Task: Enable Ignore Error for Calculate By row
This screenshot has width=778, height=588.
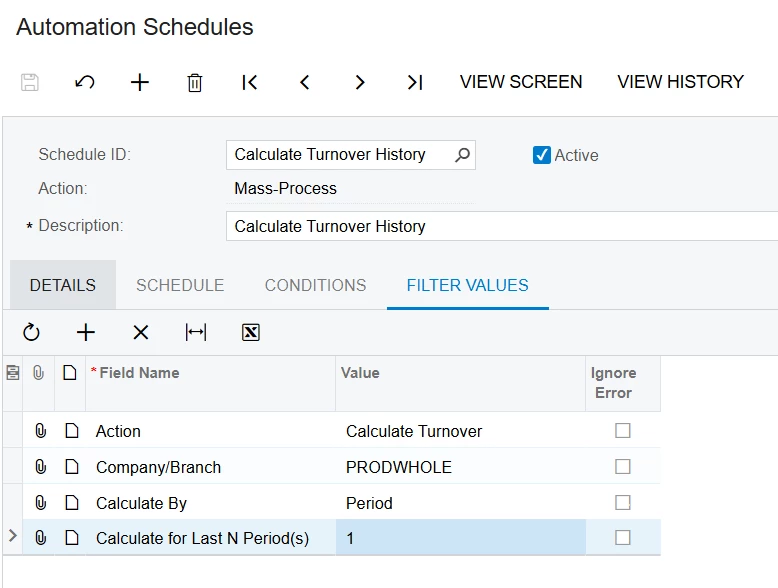Action: point(623,503)
